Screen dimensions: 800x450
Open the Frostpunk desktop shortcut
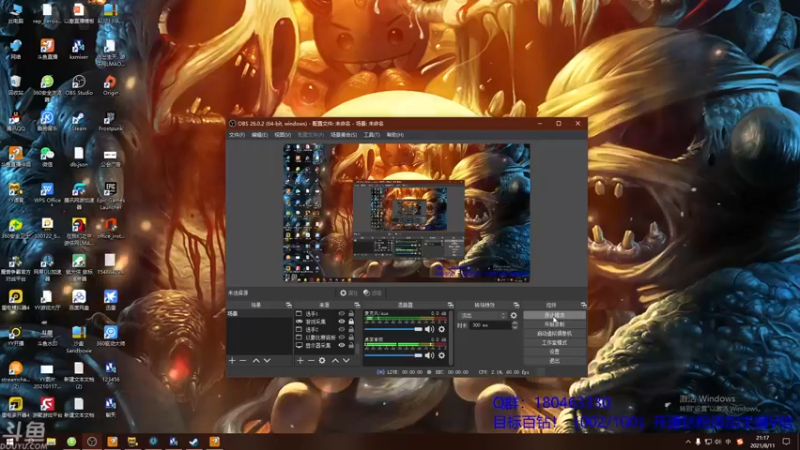click(110, 121)
